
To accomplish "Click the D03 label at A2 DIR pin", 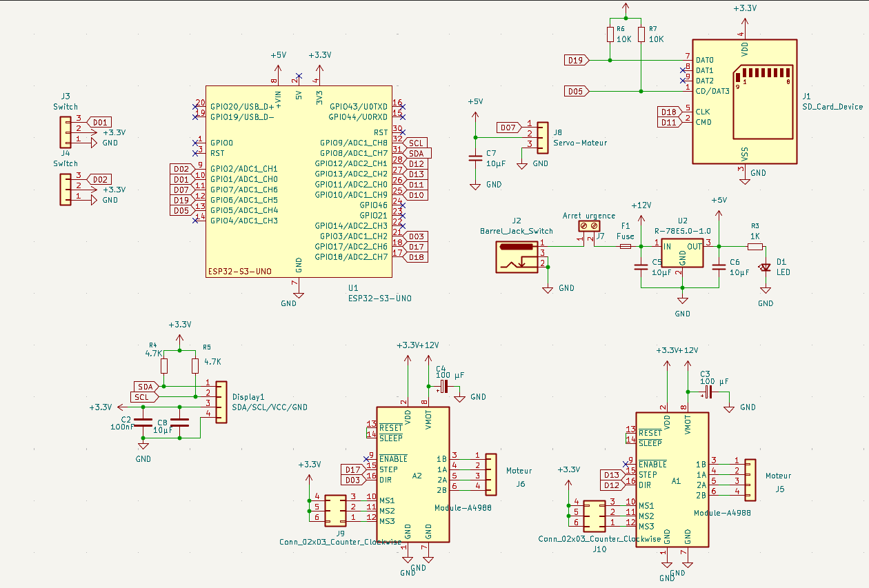I will [352, 480].
